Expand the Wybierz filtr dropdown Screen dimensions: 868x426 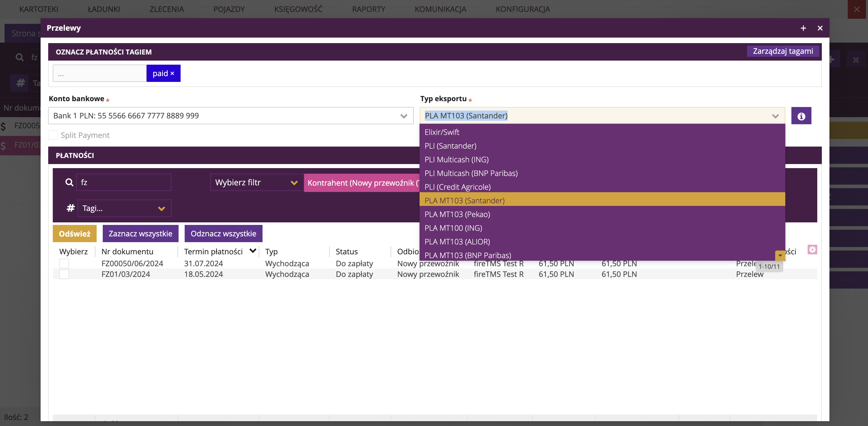[257, 183]
